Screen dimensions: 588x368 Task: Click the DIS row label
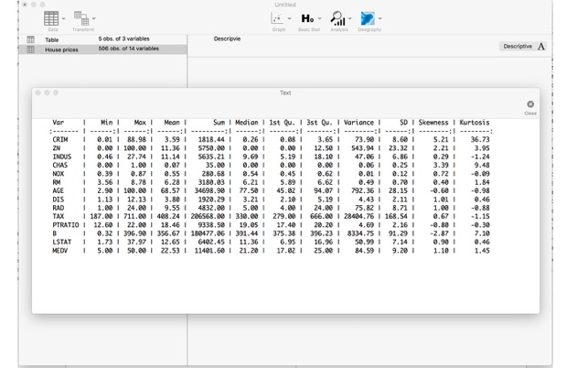59,200
